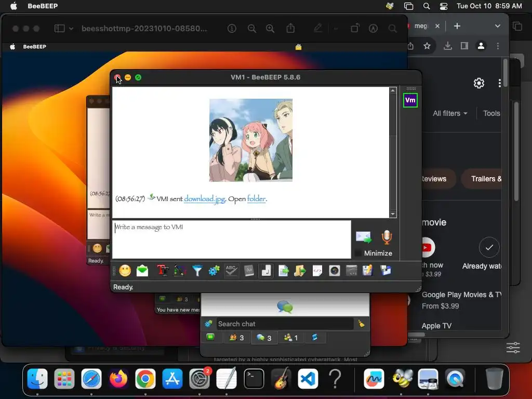Click the broom clear icon beside Search chat
532x399 pixels.
pos(362,324)
